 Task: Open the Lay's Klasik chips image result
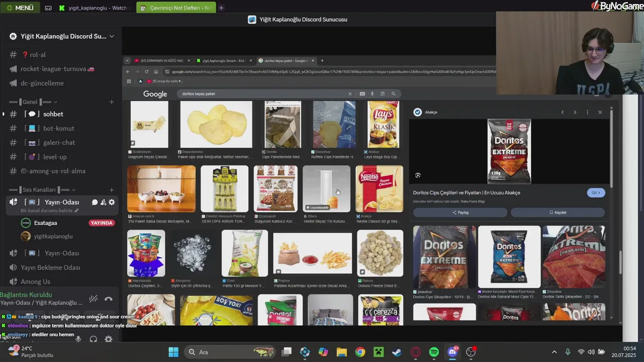coord(383,124)
